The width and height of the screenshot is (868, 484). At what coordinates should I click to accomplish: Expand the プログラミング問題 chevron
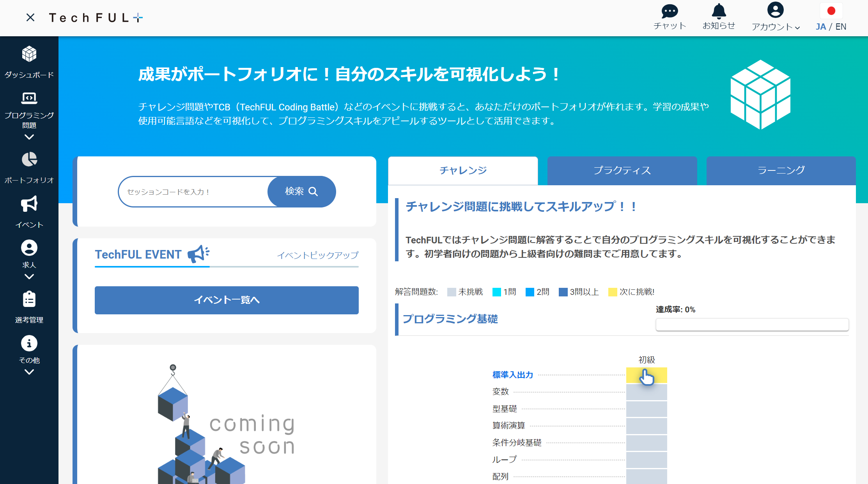coord(29,137)
